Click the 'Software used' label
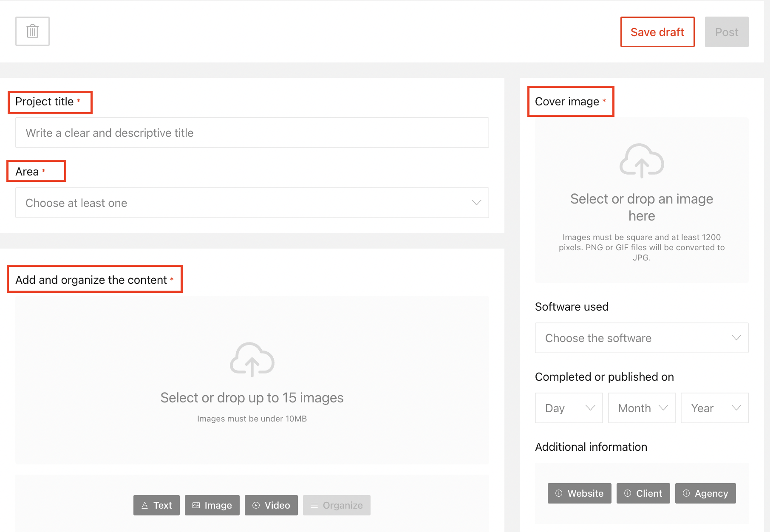Screen dimensions: 770x532 (572, 307)
